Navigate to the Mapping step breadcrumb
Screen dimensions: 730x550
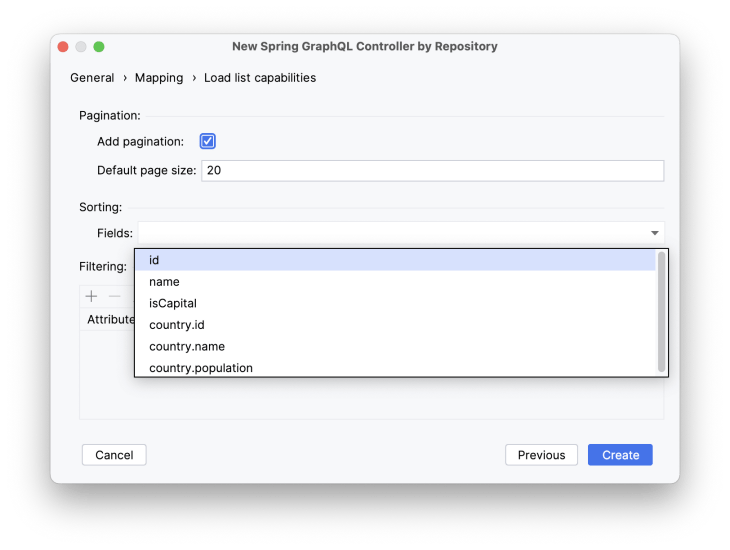pos(159,78)
